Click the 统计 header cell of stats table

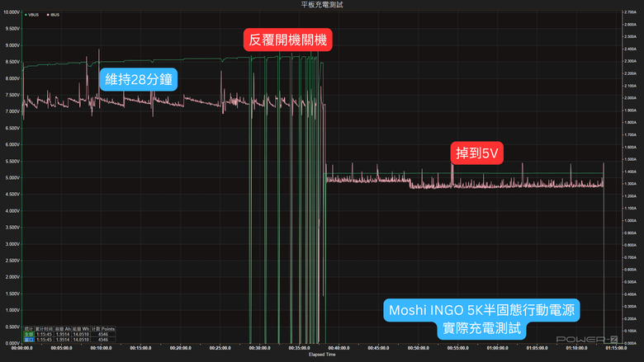[x=29, y=329]
